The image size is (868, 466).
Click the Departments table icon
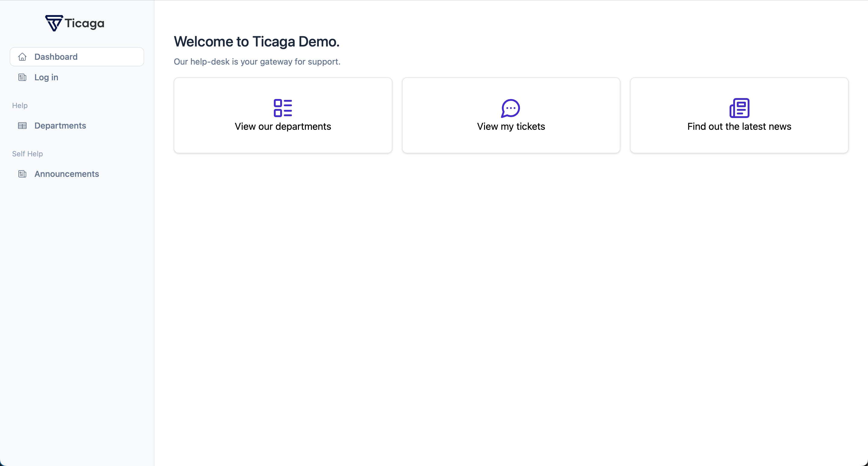coord(22,126)
